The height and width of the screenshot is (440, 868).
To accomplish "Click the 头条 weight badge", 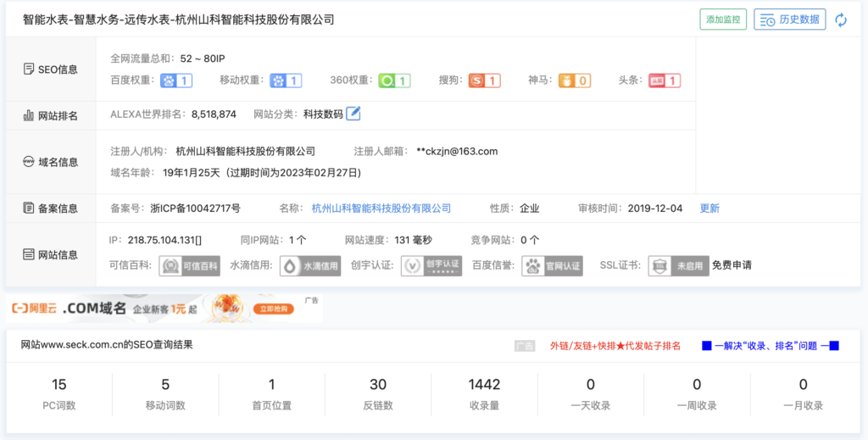I will click(665, 81).
